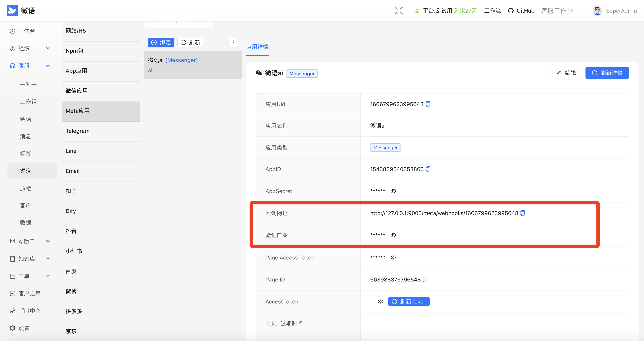644x341 pixels.
Task: Switch to the 应用详情 tab
Action: point(257,47)
